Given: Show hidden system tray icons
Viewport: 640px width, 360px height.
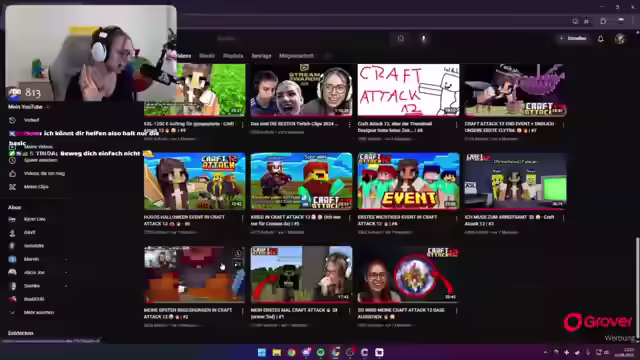Looking at the screenshot, I should click(x=545, y=352).
